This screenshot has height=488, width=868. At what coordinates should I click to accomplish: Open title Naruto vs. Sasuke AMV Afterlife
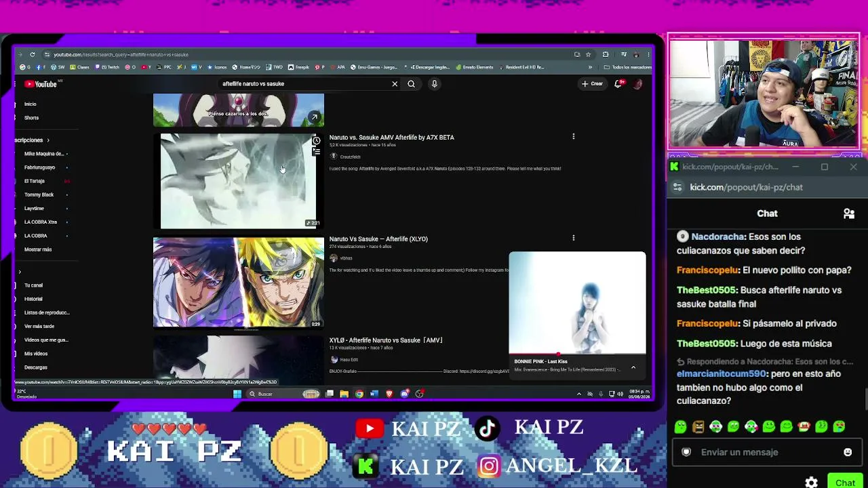click(x=391, y=138)
